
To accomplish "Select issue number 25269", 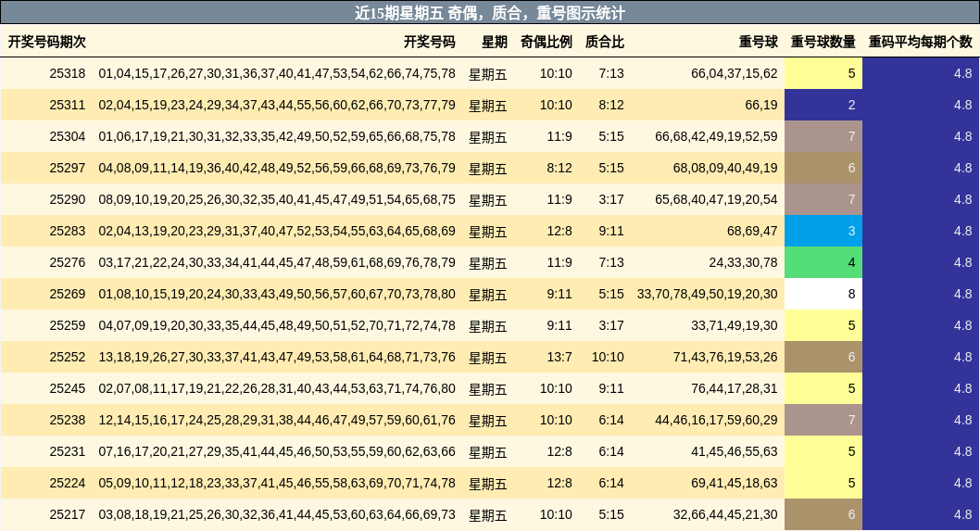I will pos(68,294).
